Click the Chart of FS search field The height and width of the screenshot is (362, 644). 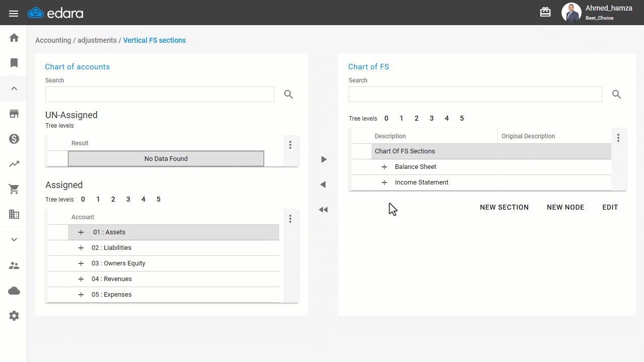[x=475, y=94]
